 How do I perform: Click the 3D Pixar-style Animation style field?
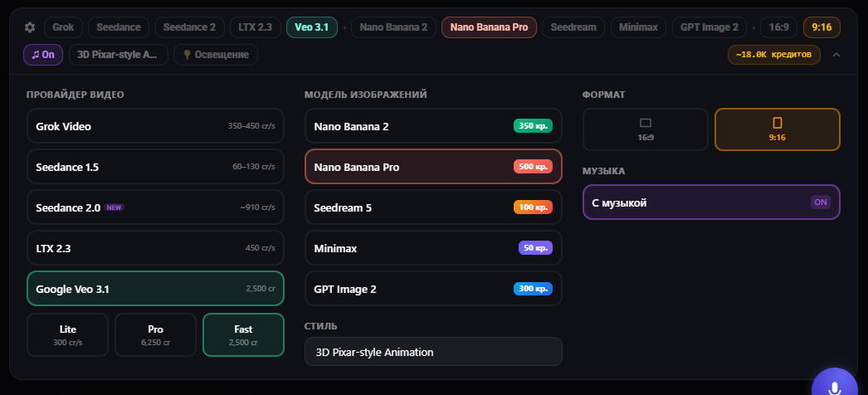click(x=433, y=351)
